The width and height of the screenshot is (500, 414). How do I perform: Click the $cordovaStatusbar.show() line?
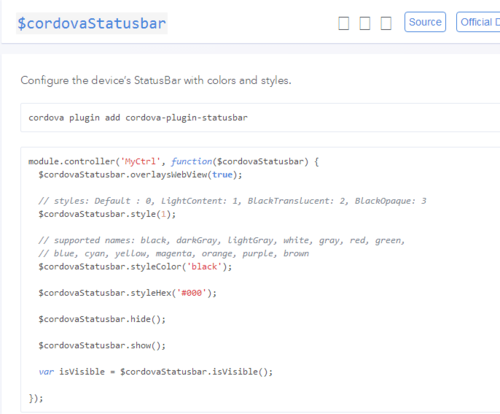[x=102, y=346]
